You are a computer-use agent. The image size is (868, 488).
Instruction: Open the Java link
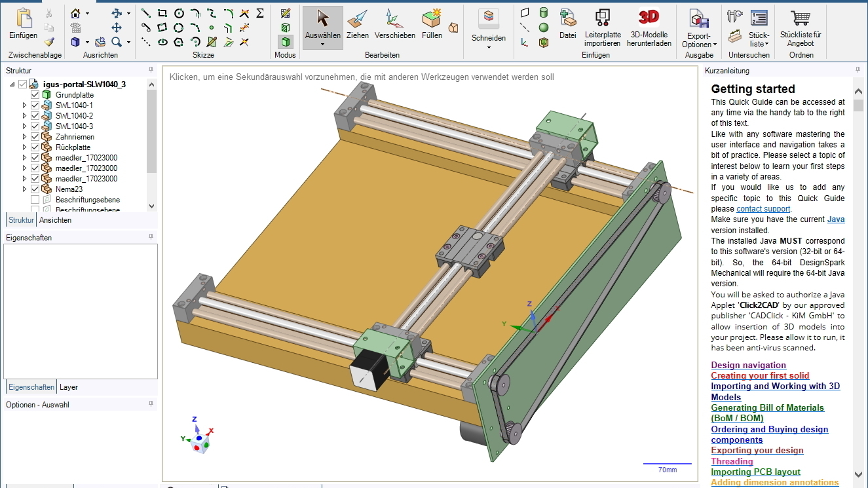tap(836, 219)
